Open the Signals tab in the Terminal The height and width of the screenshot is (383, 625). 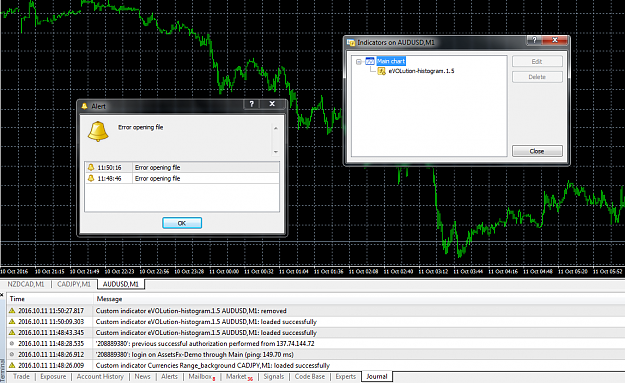(x=274, y=377)
